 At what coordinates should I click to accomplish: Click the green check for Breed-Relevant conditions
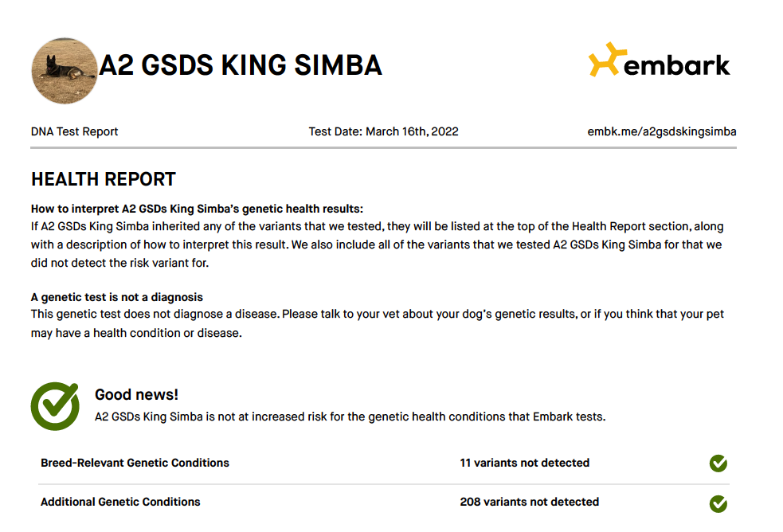[718, 464]
